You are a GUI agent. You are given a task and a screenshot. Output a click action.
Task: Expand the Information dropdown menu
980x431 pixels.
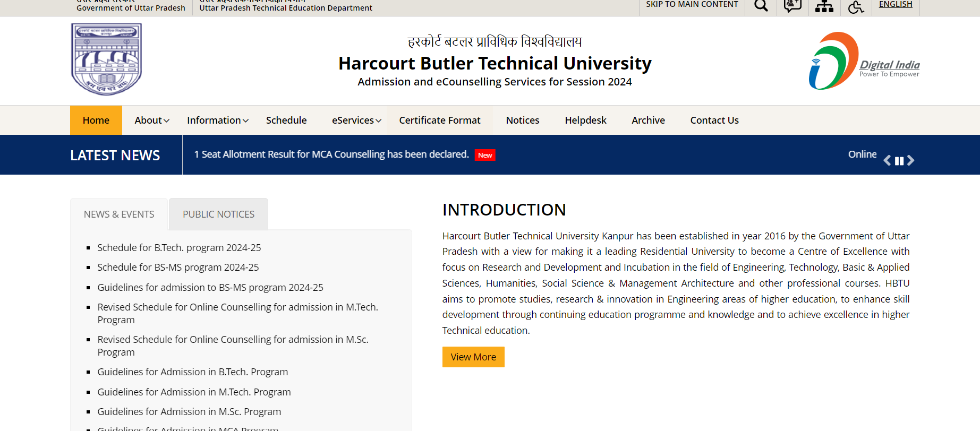point(218,120)
